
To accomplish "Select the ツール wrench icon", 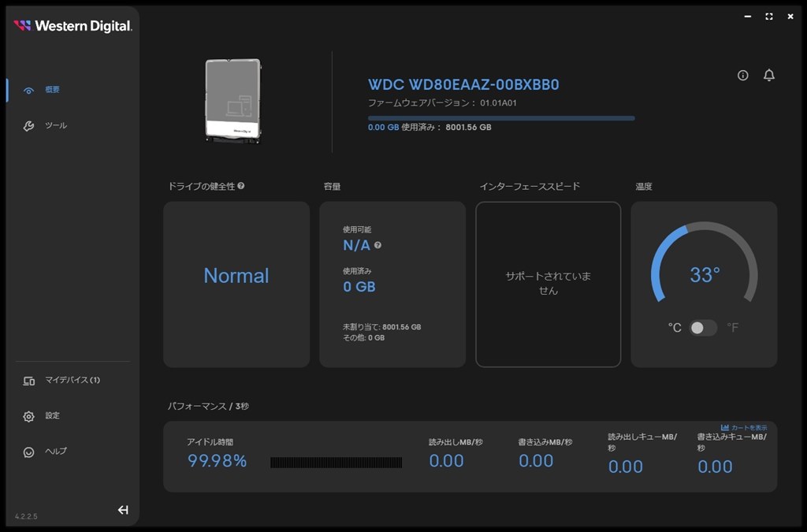I will (x=28, y=125).
